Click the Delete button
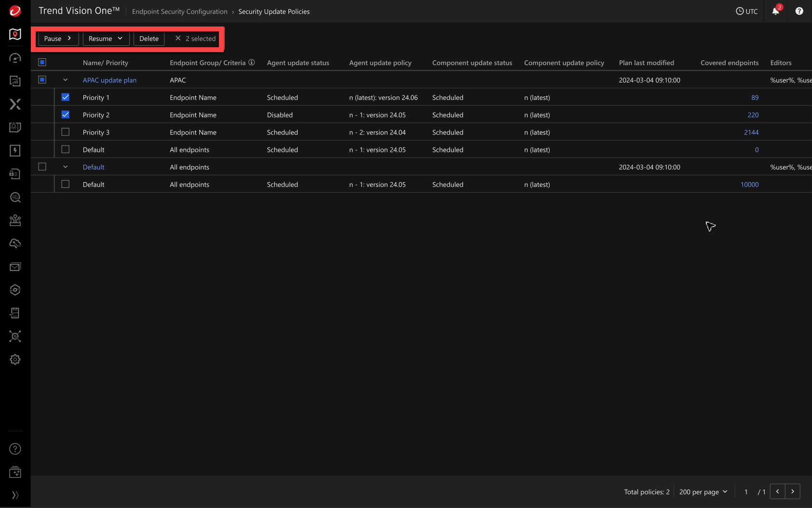Viewport: 812px width, 508px height. tap(149, 39)
